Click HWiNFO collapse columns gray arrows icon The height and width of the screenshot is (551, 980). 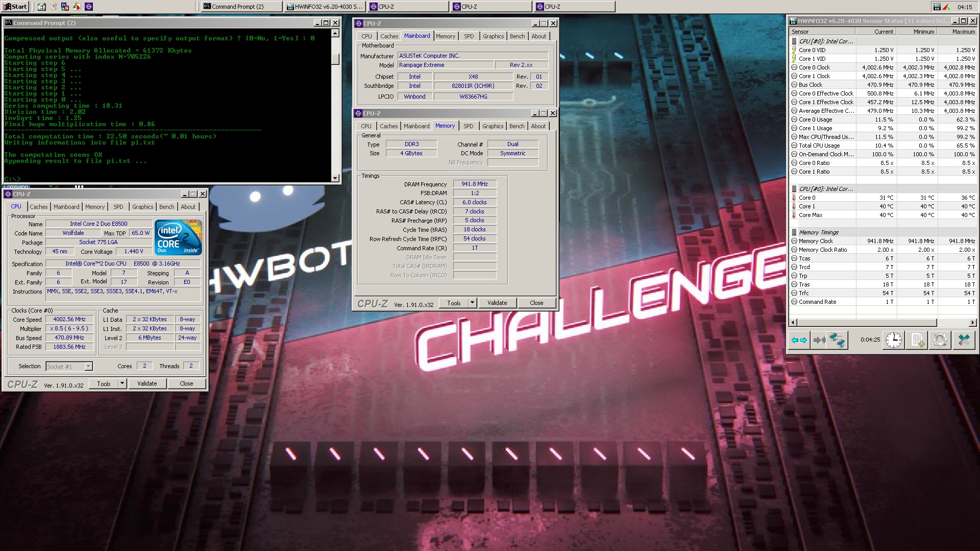pos(819,340)
